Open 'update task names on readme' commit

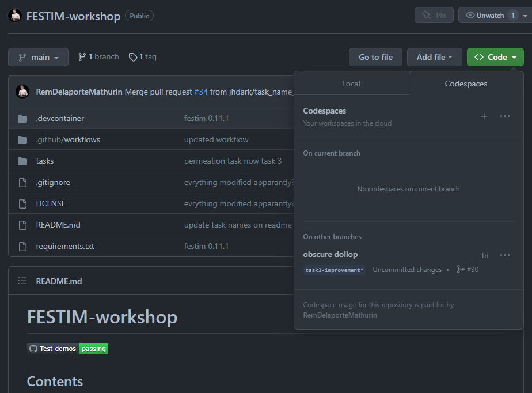coord(238,225)
